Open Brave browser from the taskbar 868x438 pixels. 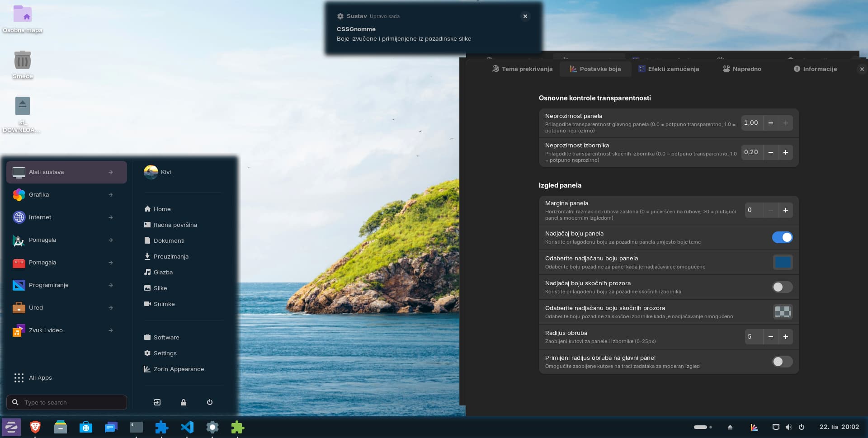(35, 427)
